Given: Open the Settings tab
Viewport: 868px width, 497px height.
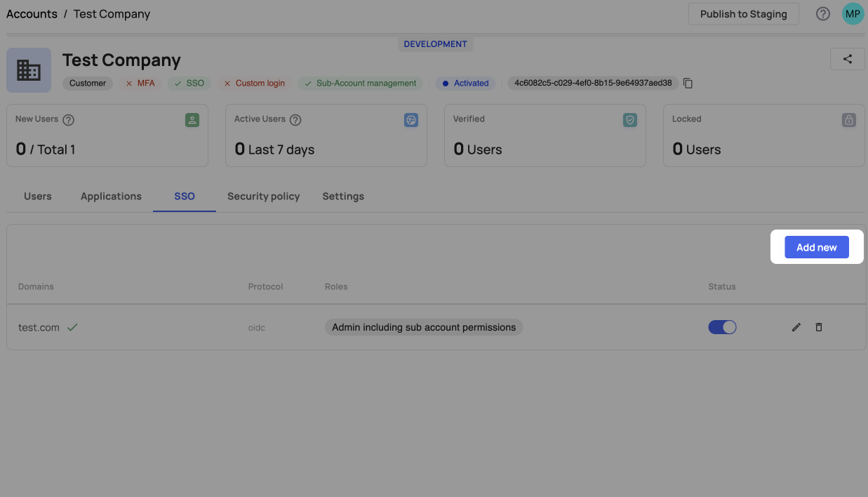Looking at the screenshot, I should pos(343,197).
